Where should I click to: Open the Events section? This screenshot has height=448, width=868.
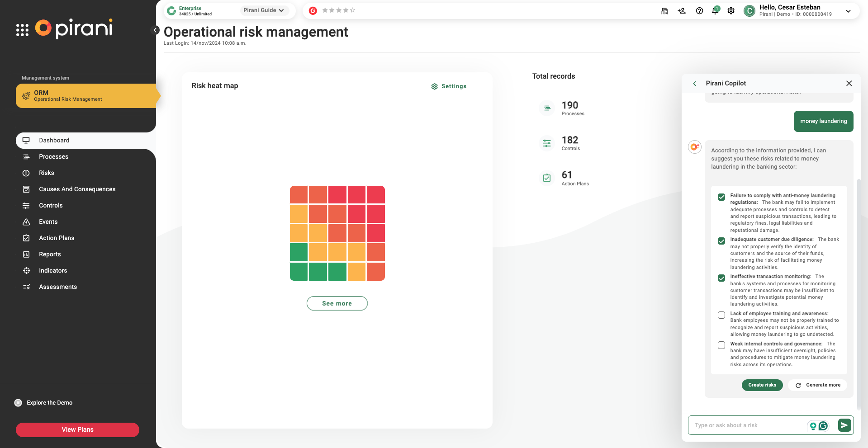tap(47, 222)
